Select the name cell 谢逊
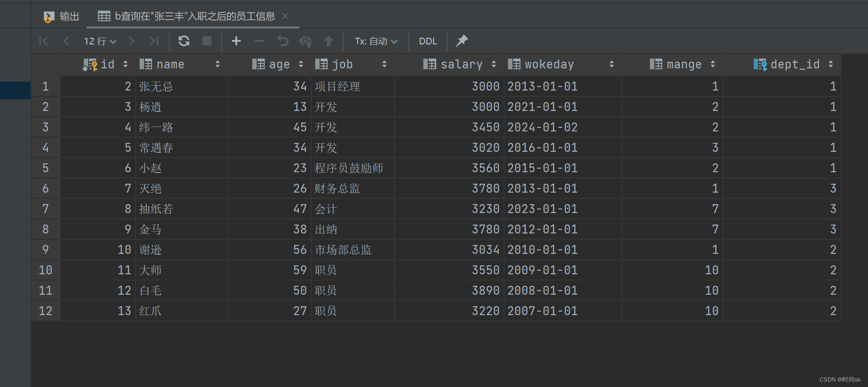Image resolution: width=868 pixels, height=387 pixels. coord(181,250)
